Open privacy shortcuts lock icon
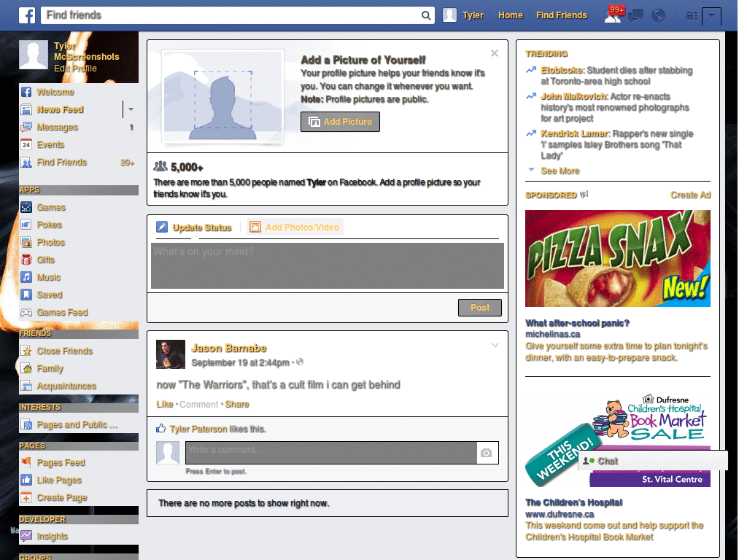Screen dimensions: 747x560 pos(692,15)
